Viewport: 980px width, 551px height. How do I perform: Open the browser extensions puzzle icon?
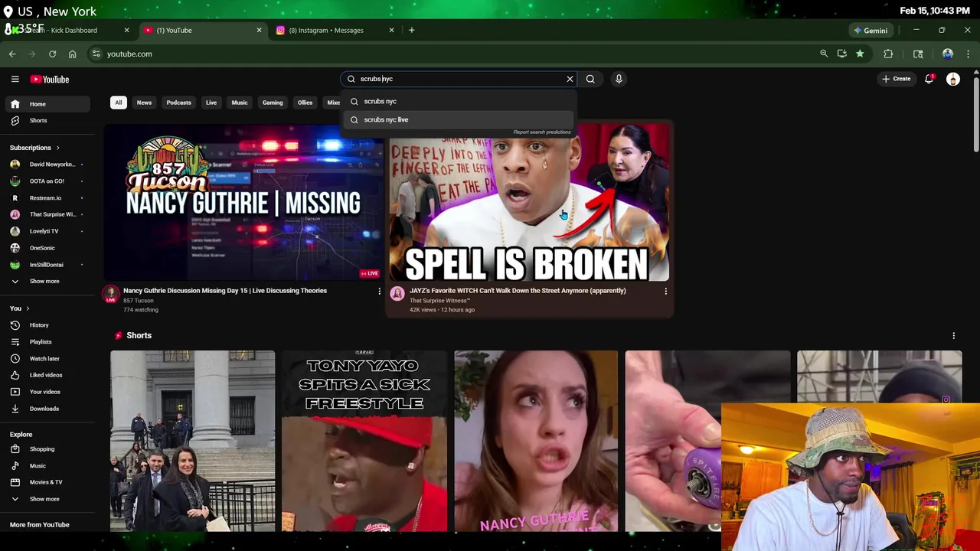coord(888,54)
